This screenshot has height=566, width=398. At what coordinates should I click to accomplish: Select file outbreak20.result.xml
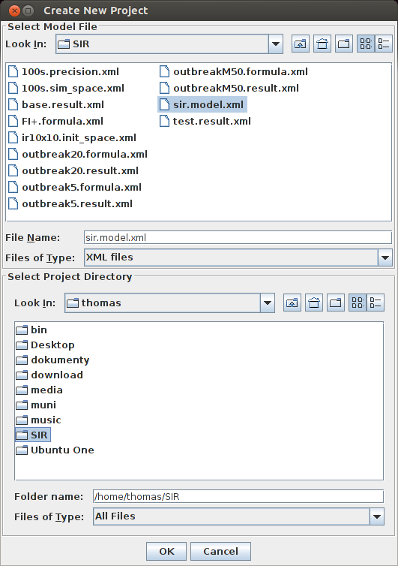click(x=73, y=171)
